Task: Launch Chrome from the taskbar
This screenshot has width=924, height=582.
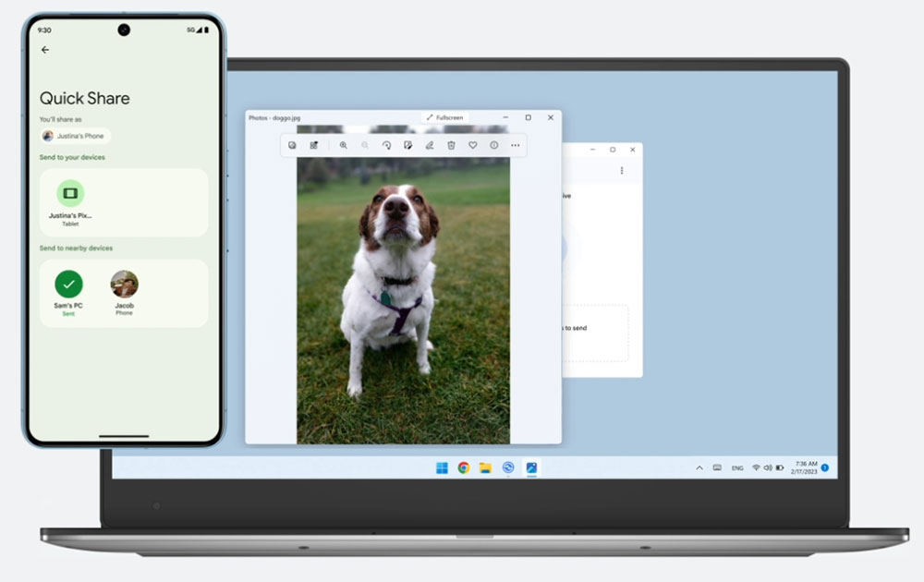Action: click(464, 467)
